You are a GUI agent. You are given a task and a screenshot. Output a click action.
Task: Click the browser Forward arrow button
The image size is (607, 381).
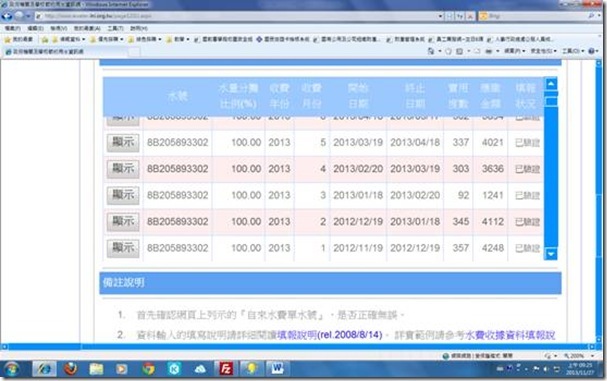[19, 16]
